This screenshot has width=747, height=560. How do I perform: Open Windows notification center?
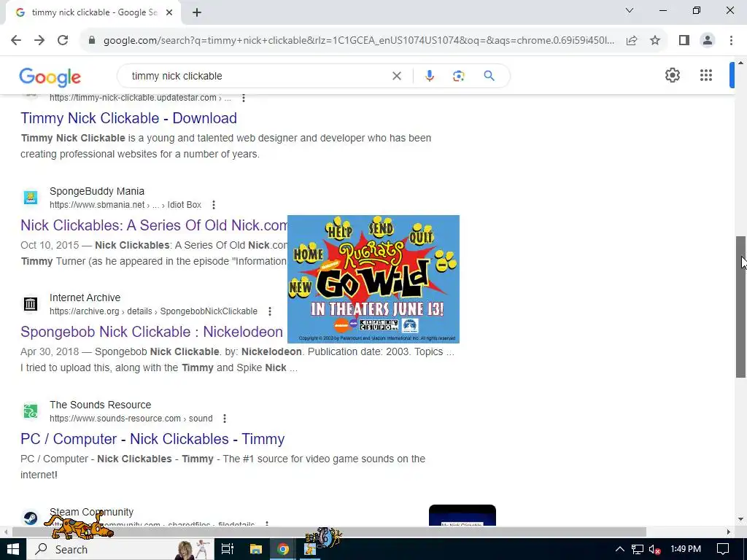pyautogui.click(x=723, y=549)
